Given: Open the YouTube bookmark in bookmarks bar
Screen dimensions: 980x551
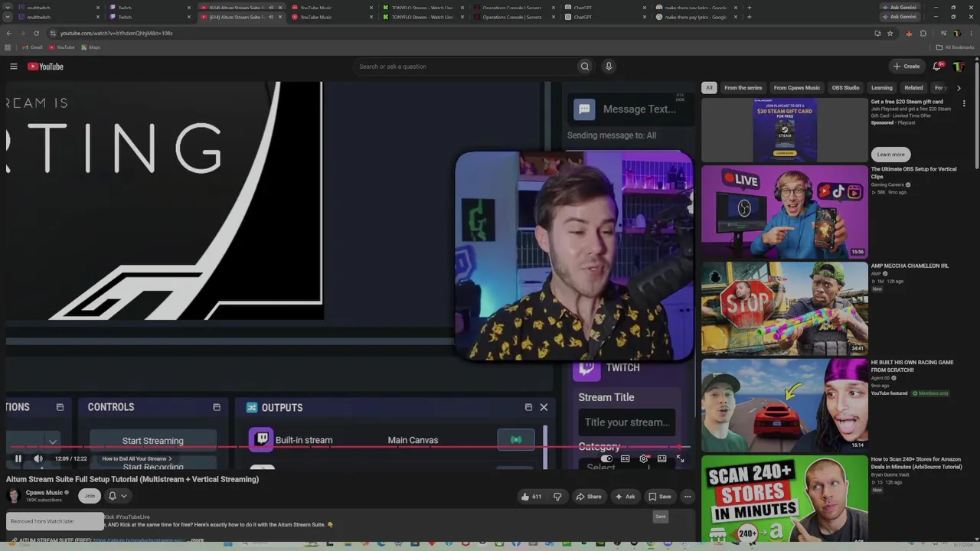Looking at the screenshot, I should pos(62,47).
